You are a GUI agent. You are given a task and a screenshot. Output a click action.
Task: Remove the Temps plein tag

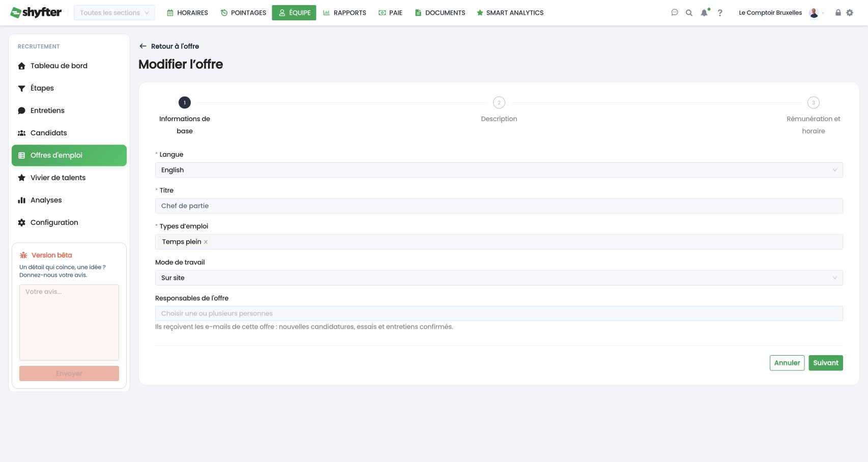[x=206, y=242]
